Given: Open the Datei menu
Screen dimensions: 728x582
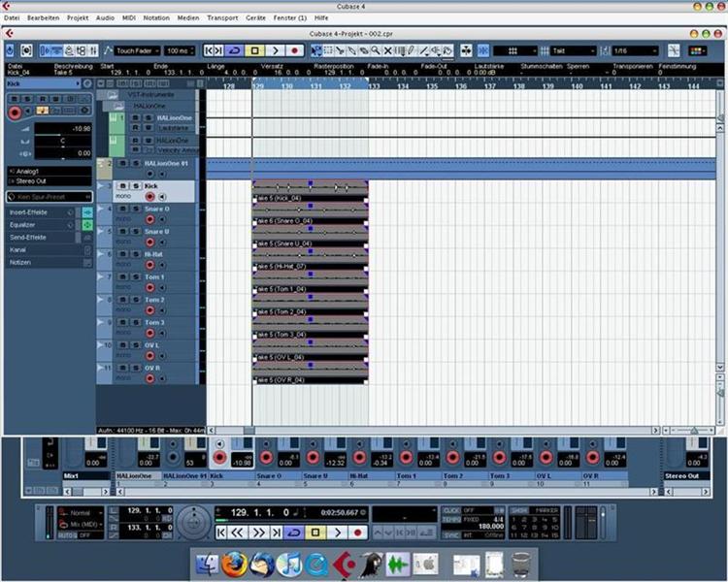Looking at the screenshot, I should click(x=12, y=17).
